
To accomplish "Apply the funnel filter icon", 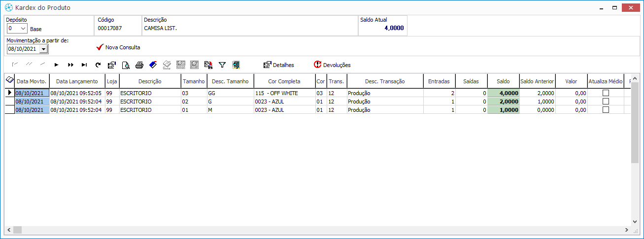I will (222, 65).
